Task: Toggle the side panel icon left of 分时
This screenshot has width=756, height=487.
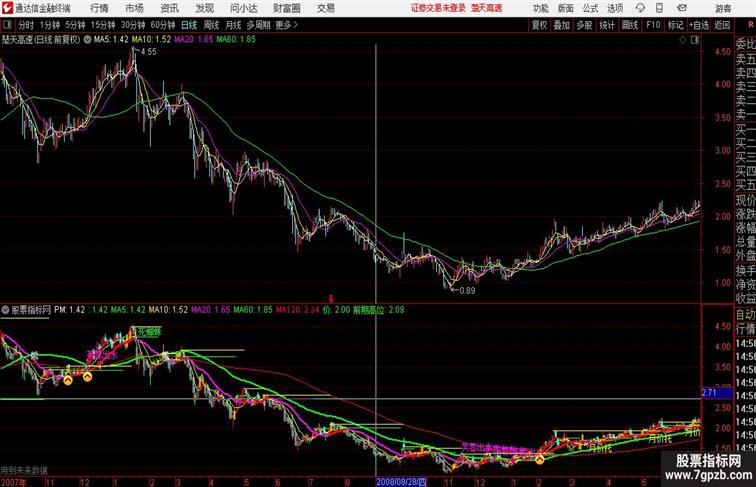Action: [7, 25]
